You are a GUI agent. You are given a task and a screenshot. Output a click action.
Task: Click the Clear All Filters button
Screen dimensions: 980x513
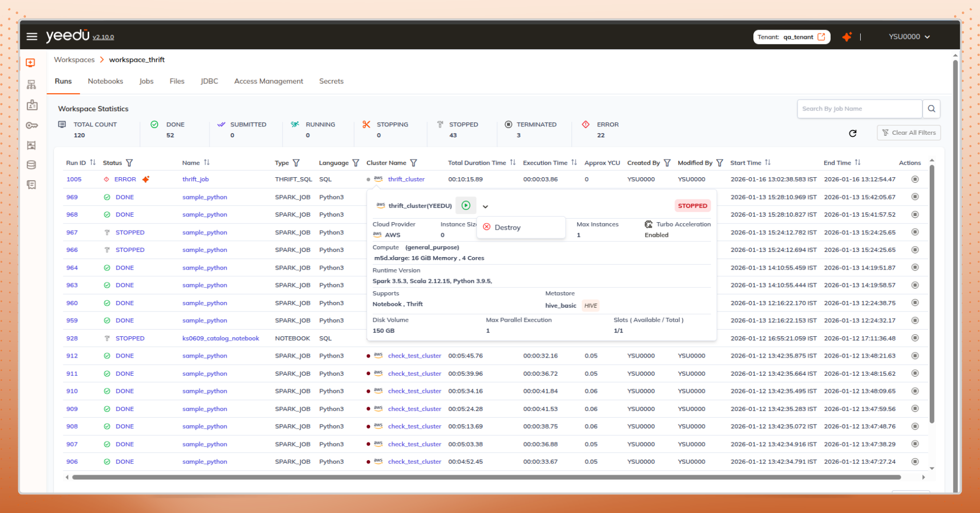[908, 133]
